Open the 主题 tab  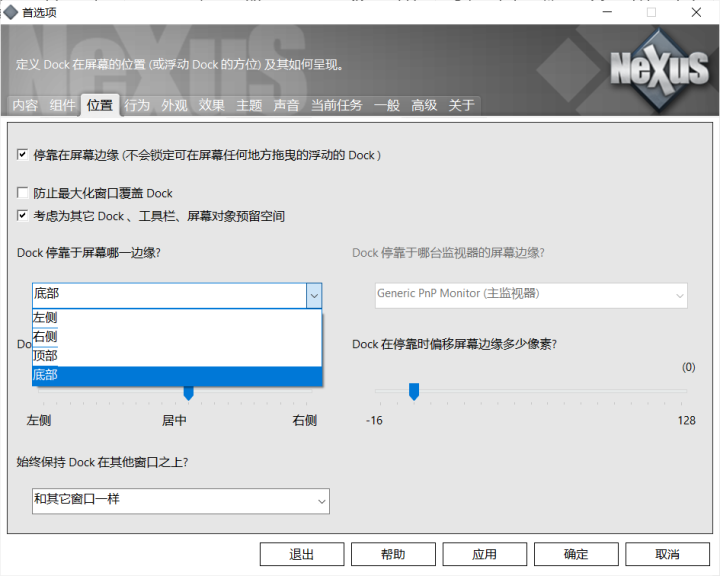pos(249,106)
